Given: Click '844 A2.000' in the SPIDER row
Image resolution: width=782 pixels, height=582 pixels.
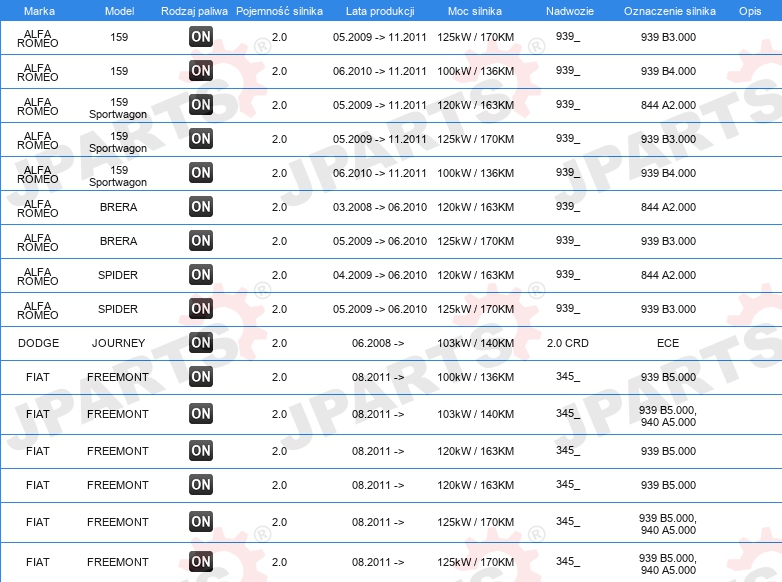Looking at the screenshot, I should (668, 275).
